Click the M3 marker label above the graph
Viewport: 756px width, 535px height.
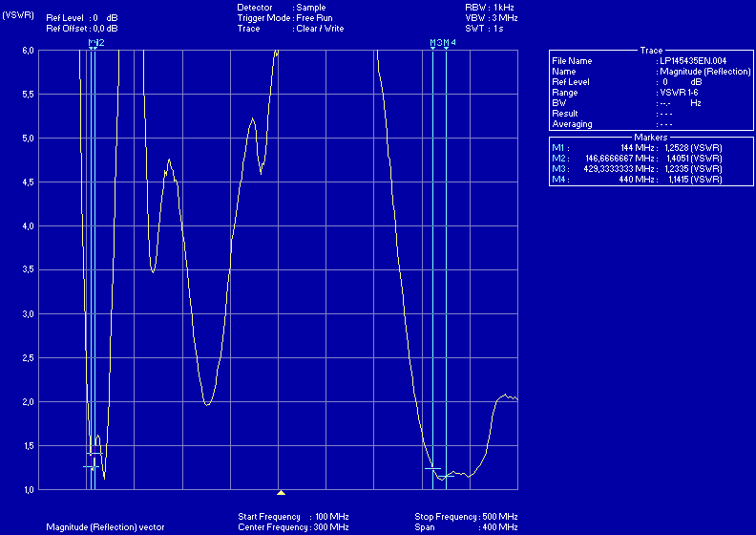tap(436, 43)
